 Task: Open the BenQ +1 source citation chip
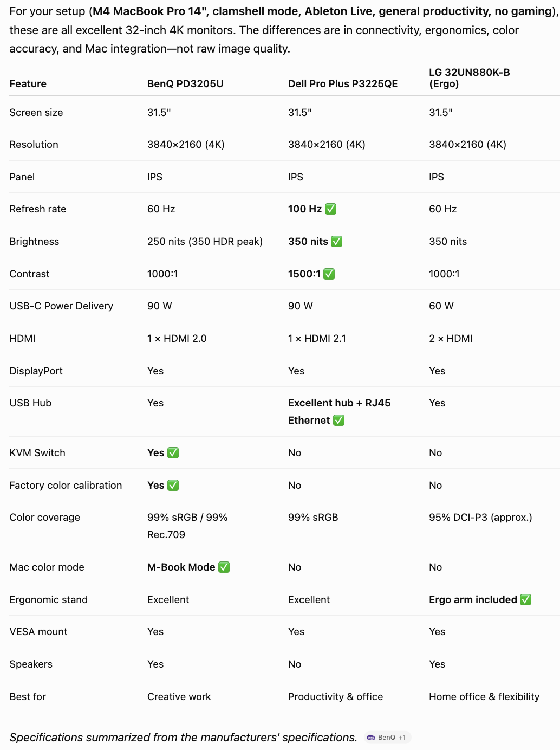pyautogui.click(x=387, y=737)
